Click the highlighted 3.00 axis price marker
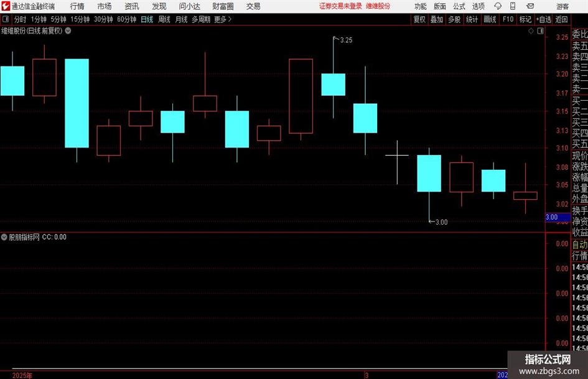The width and height of the screenshot is (588, 379). point(558,217)
